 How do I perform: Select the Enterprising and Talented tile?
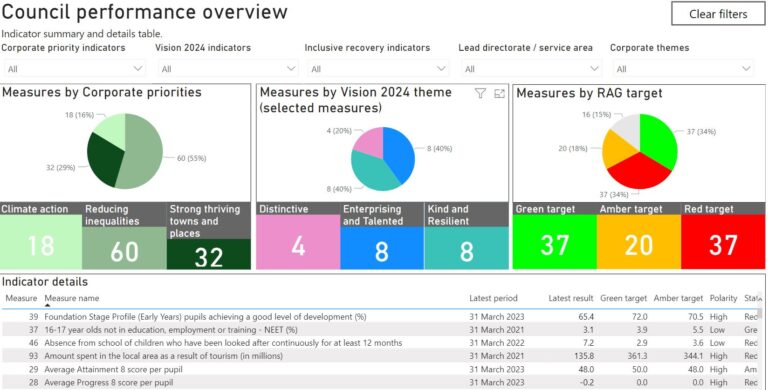(x=382, y=236)
